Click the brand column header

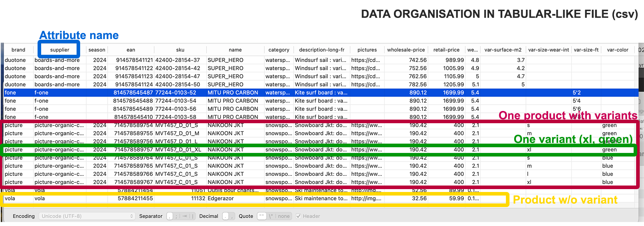[x=18, y=50]
